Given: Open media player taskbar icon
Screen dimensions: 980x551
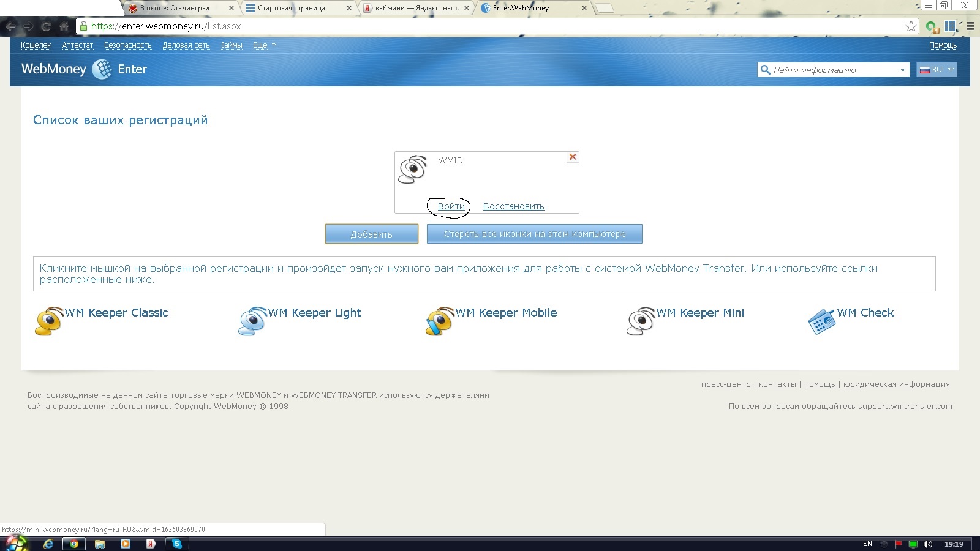Looking at the screenshot, I should (x=126, y=544).
